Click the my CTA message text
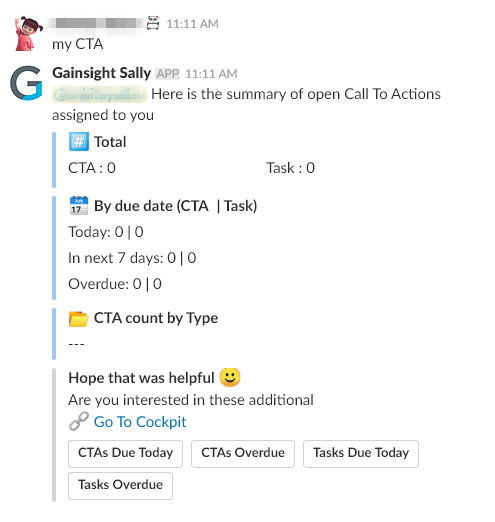Screen dimensions: 495x522 point(78,44)
